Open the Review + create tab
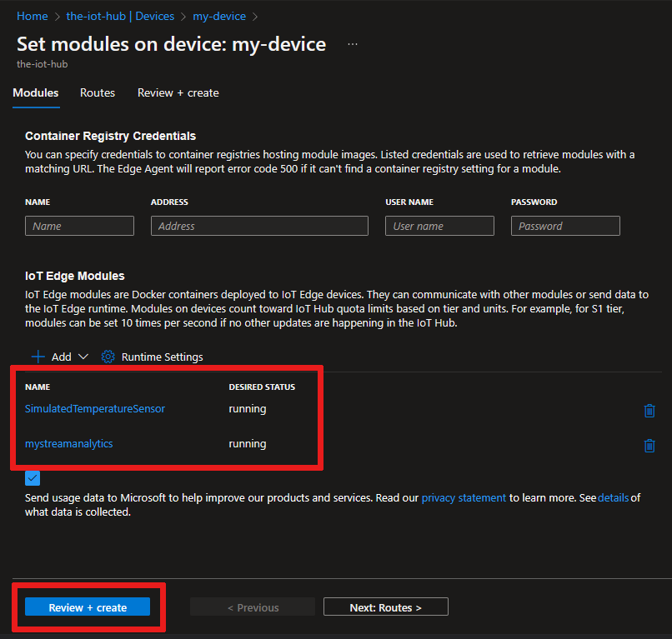 point(178,92)
